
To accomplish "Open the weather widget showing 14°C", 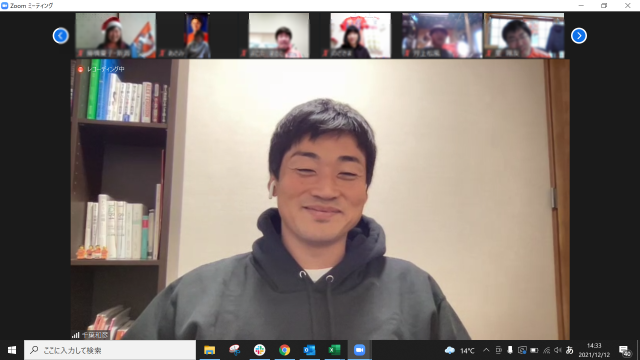I will point(460,350).
